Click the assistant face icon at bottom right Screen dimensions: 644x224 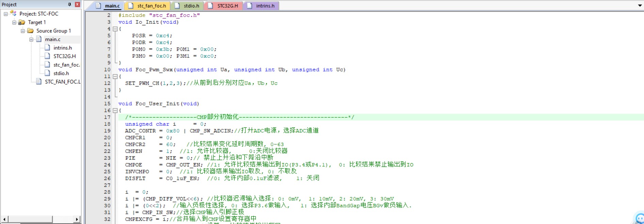point(639,218)
